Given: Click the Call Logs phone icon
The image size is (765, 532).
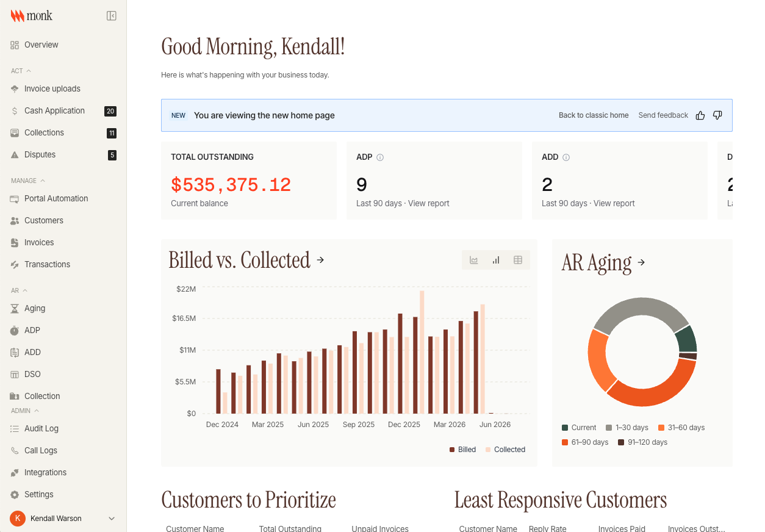Looking at the screenshot, I should (x=15, y=451).
